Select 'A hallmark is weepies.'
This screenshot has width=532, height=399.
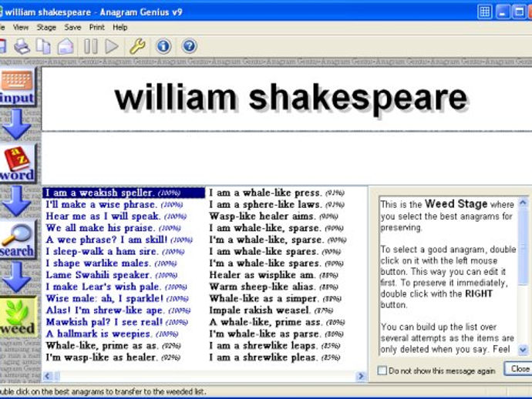(112, 334)
